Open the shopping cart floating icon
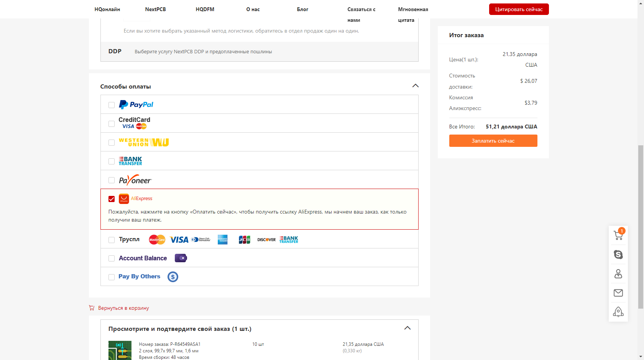This screenshot has height=360, width=644. [x=618, y=235]
